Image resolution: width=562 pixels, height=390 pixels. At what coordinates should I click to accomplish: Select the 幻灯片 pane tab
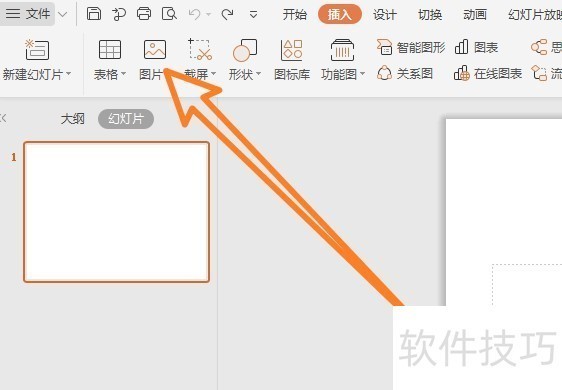pos(126,119)
